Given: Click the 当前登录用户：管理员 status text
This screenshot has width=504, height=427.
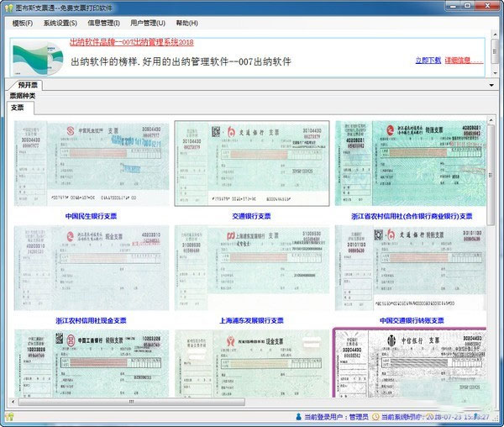Looking at the screenshot, I should point(336,417).
